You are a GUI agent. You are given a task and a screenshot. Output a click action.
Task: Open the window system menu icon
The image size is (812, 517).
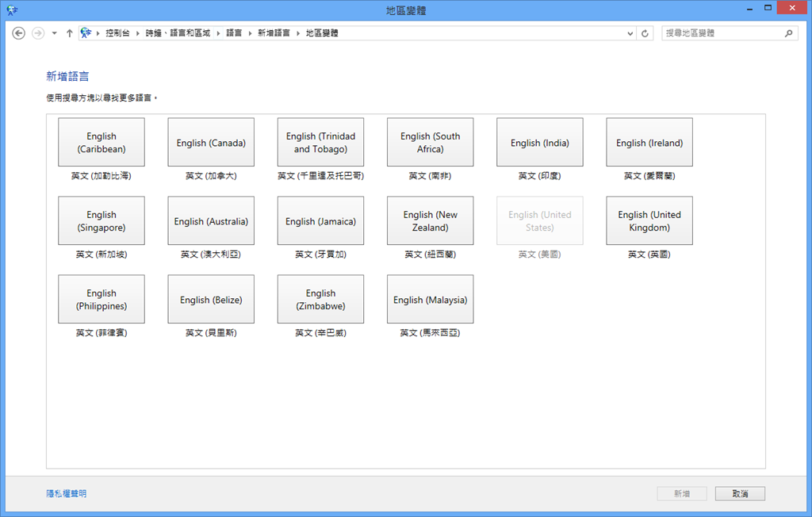coord(12,10)
